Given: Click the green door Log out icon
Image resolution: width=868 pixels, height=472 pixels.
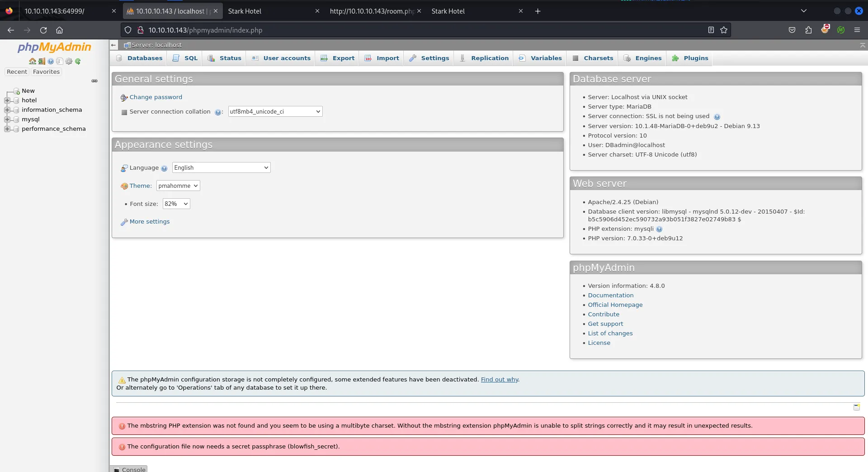Looking at the screenshot, I should (x=42, y=61).
